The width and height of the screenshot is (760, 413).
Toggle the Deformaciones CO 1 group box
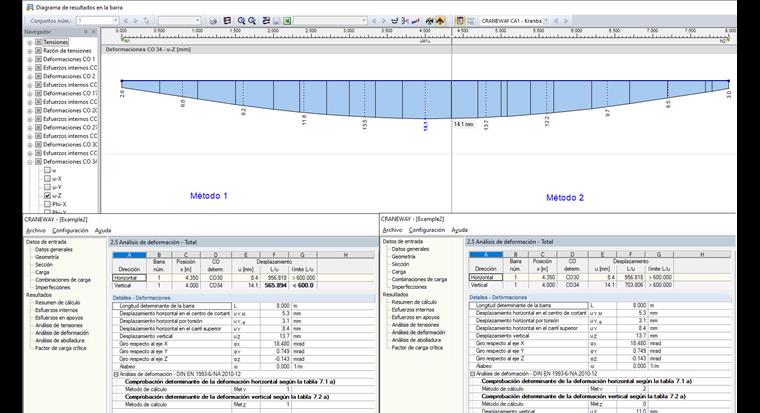point(38,59)
